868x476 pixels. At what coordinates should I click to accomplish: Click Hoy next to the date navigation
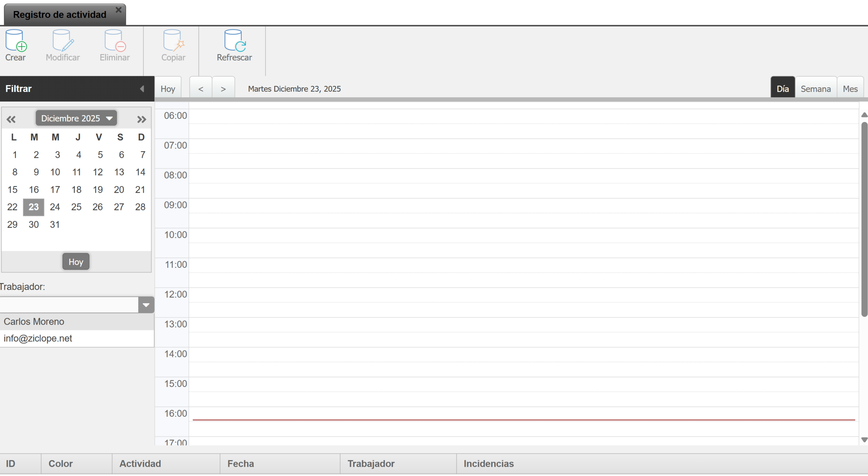click(x=168, y=88)
